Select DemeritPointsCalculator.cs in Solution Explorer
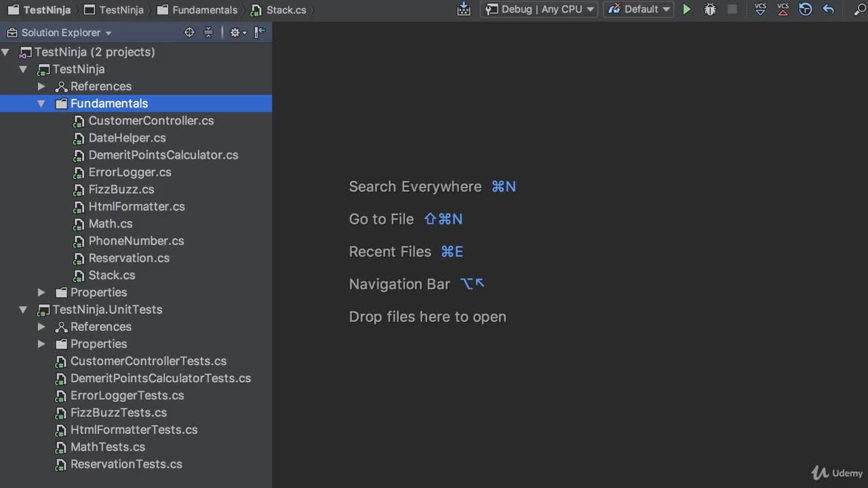The width and height of the screenshot is (868, 488). pyautogui.click(x=163, y=155)
